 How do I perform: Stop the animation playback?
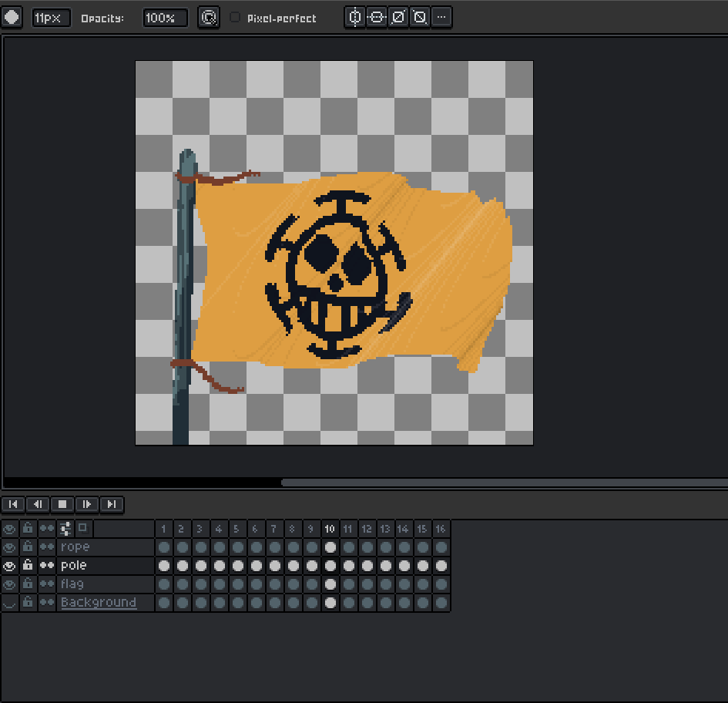click(62, 505)
